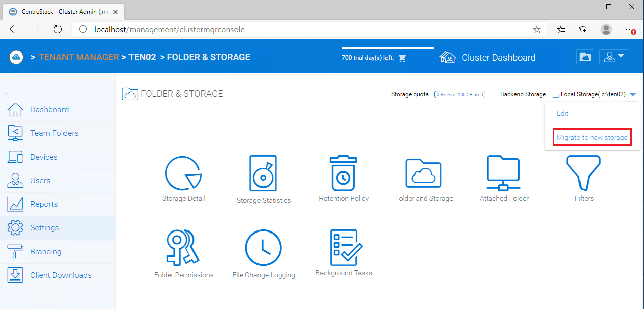Open the Reports sidebar link
644x309 pixels.
click(57, 204)
